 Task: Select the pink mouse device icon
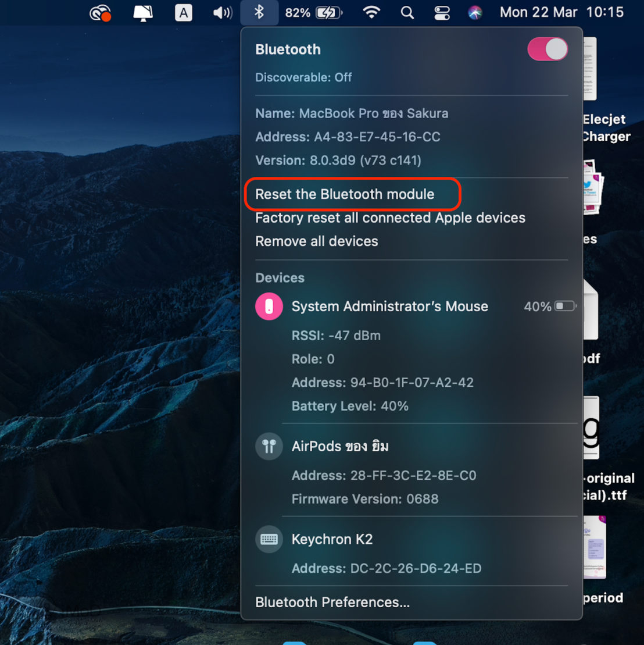(269, 306)
